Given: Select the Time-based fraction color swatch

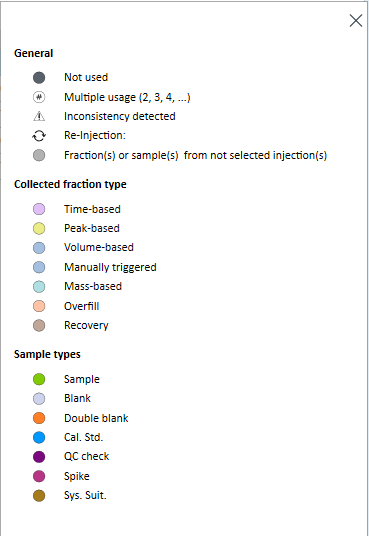Looking at the screenshot, I should pos(39,209).
